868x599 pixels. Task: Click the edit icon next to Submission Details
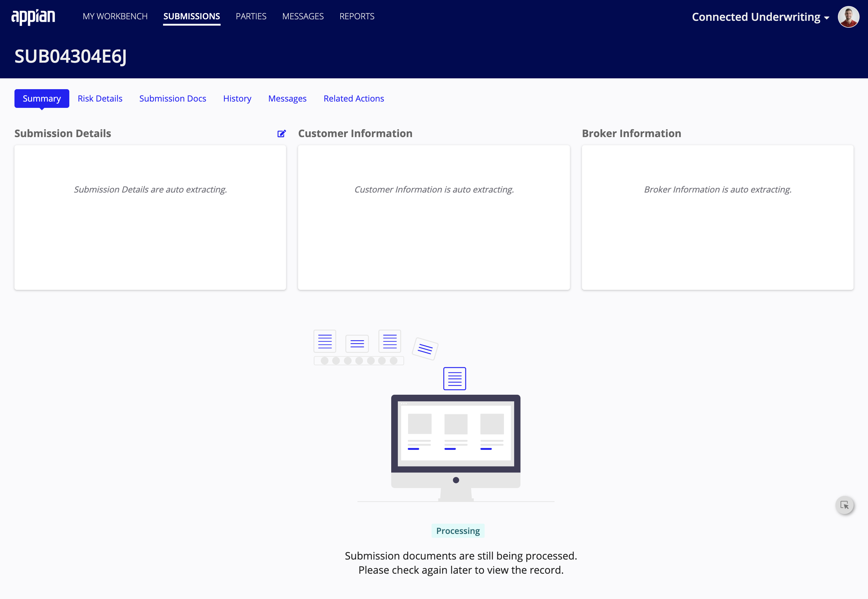pyautogui.click(x=281, y=133)
